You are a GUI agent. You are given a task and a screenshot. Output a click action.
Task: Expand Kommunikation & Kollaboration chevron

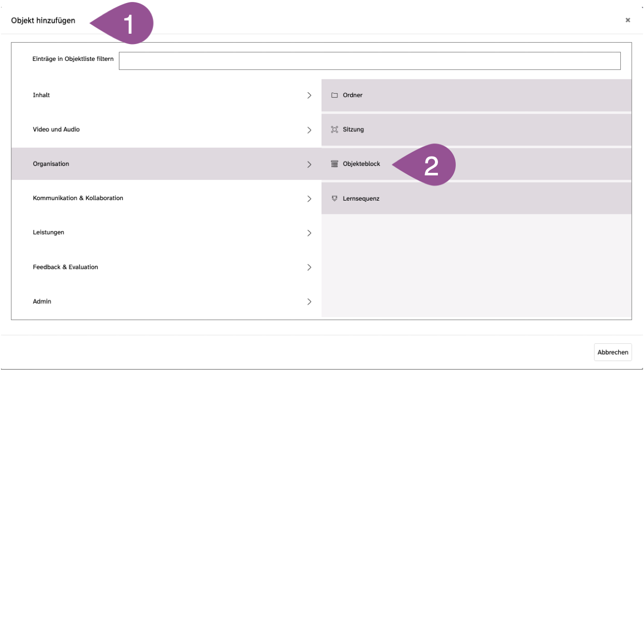[x=309, y=199]
